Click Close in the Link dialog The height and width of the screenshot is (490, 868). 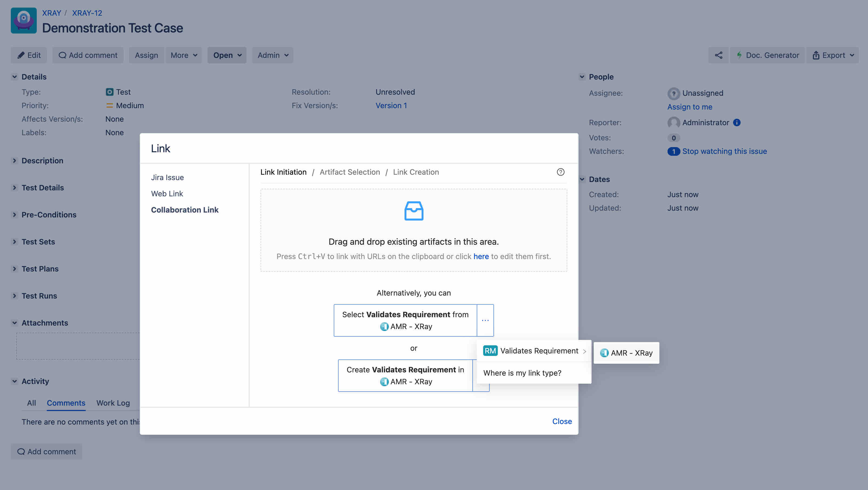coord(562,421)
